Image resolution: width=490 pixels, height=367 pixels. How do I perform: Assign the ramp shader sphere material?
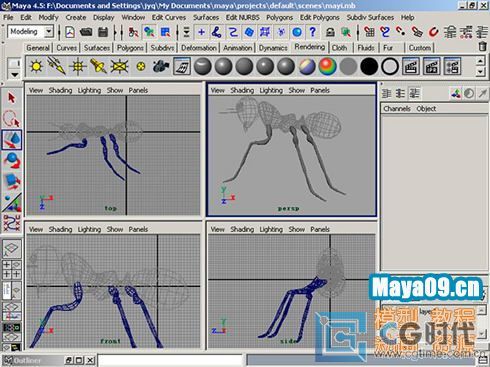(x=328, y=66)
